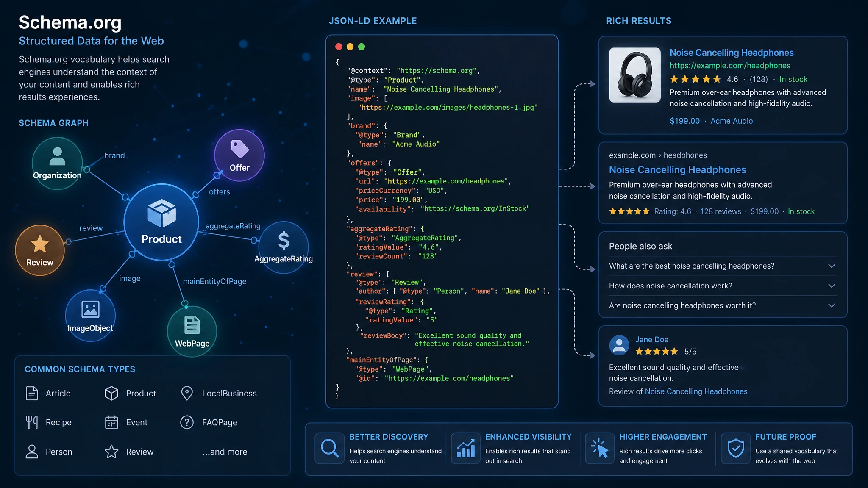Select the LocalBusiness map pin icon
This screenshot has height=488, width=868.
pyautogui.click(x=187, y=394)
